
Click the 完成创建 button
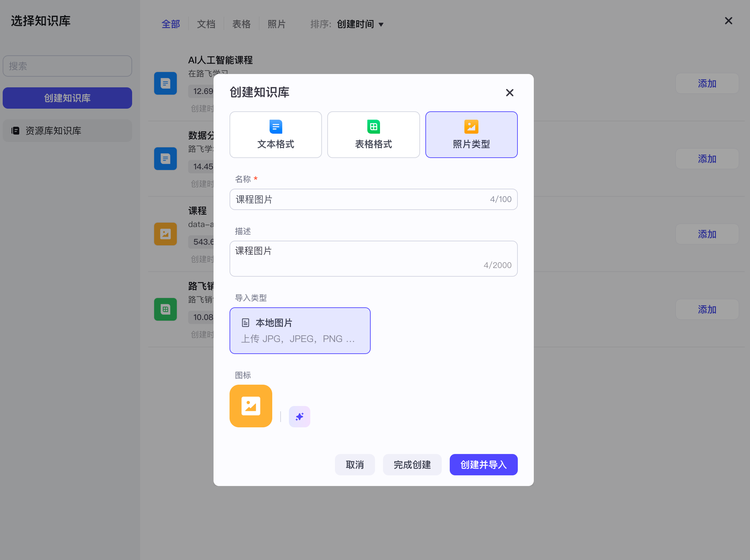coord(412,464)
